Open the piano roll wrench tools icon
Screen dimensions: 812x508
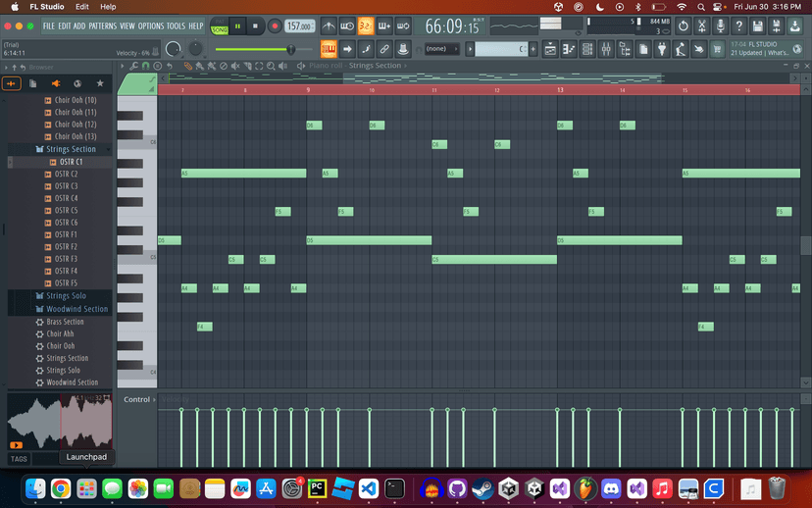click(135, 66)
